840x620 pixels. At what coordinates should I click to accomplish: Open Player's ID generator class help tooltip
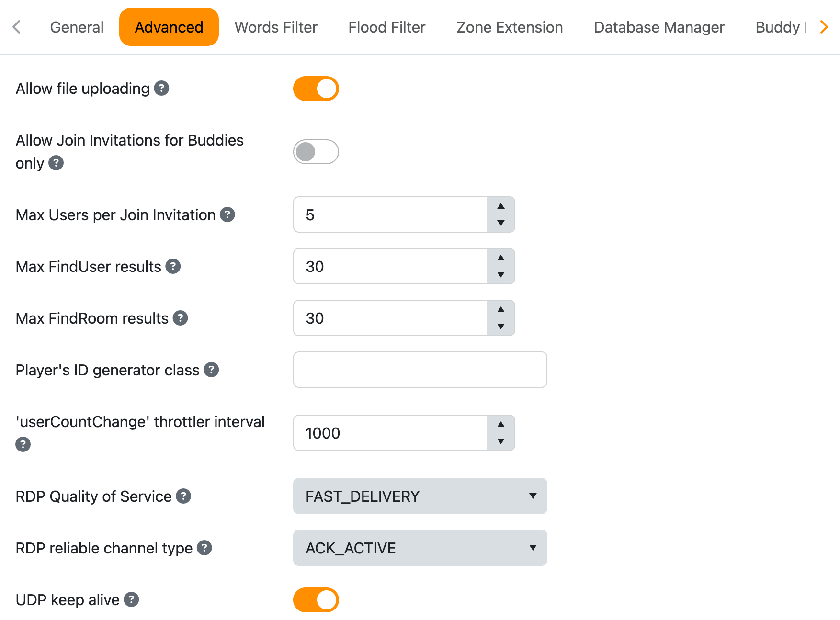[211, 370]
